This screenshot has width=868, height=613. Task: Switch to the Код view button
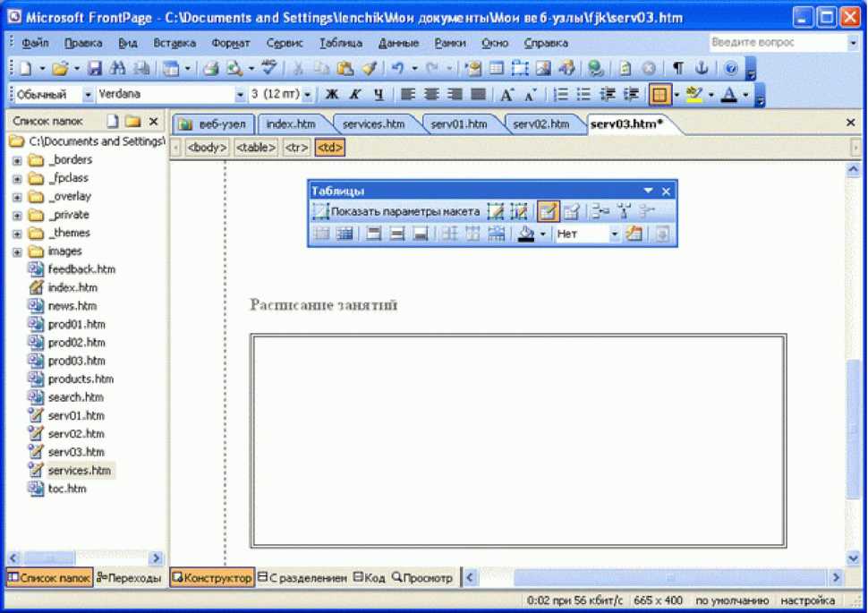(x=369, y=578)
